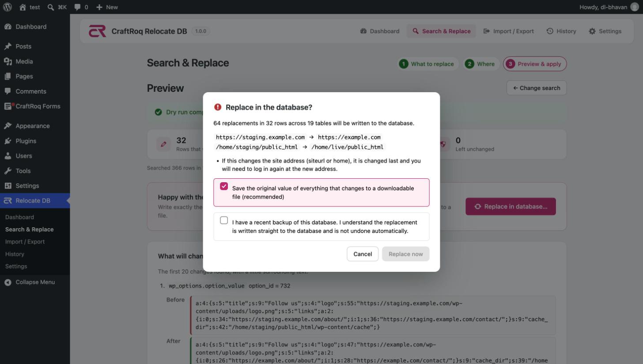Open the search command palette icon

tap(57, 7)
